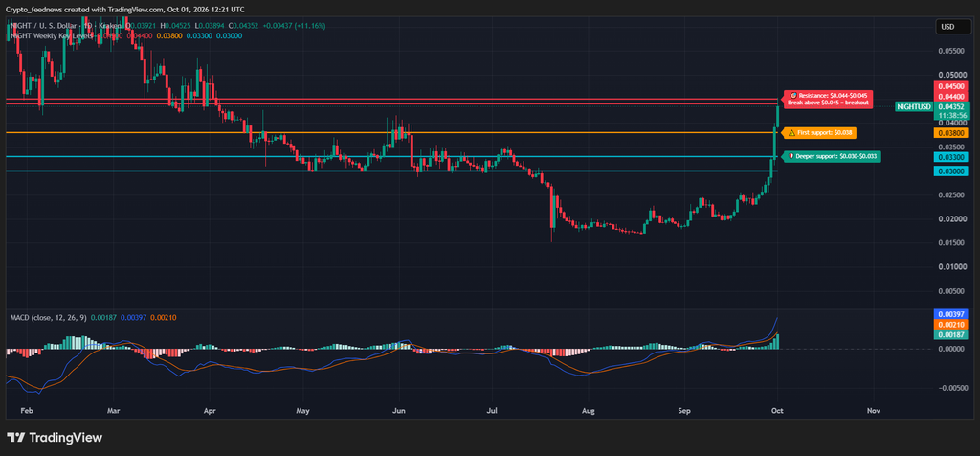Click the Feb label on time axis
Screen dimensions: 980x456
point(26,411)
